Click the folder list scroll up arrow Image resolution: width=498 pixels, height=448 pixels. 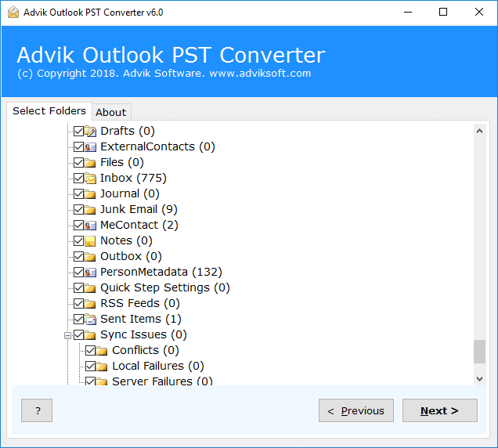(479, 131)
